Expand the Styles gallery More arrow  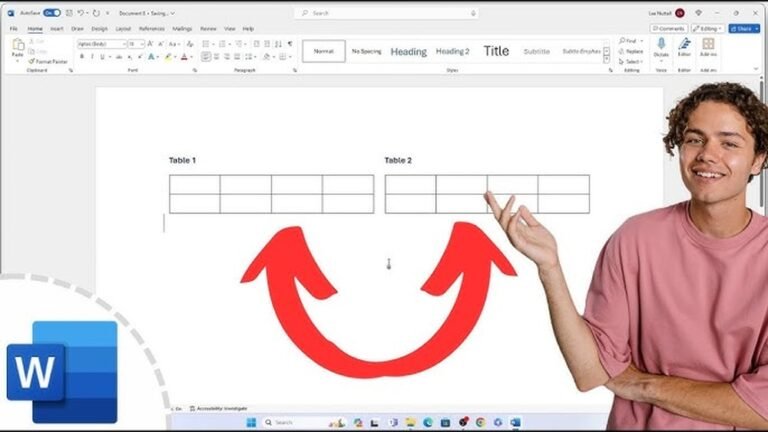pyautogui.click(x=606, y=59)
